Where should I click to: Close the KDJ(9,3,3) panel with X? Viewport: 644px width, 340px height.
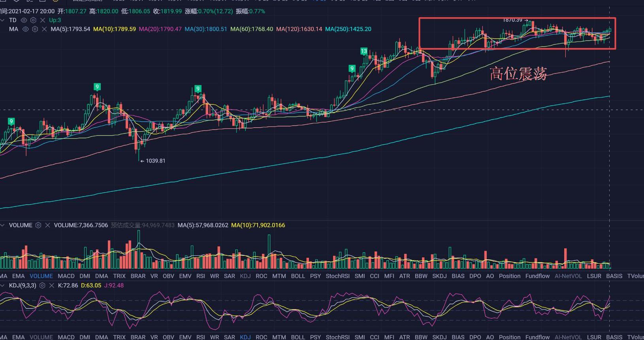pyautogui.click(x=51, y=285)
